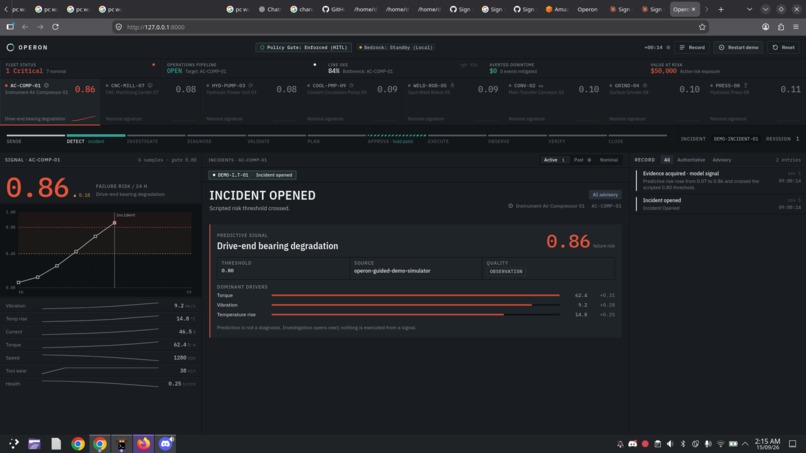Click the incident marker on the risk chart
The width and height of the screenshot is (806, 453).
[x=115, y=223]
